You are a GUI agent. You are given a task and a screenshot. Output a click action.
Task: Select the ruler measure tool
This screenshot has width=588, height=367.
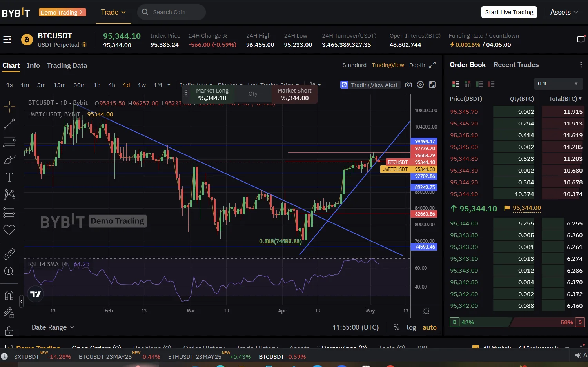point(9,254)
